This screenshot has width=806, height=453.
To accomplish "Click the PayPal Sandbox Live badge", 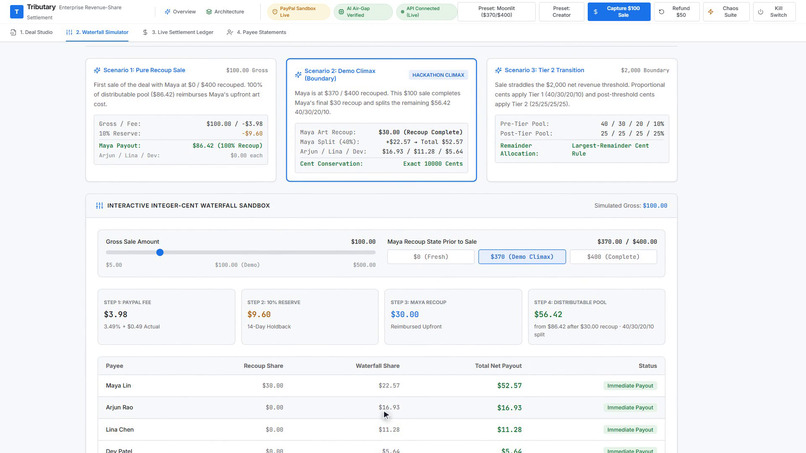I will [299, 12].
